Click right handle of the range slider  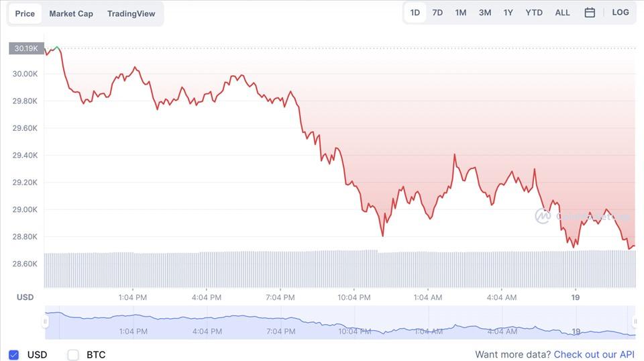(x=635, y=321)
